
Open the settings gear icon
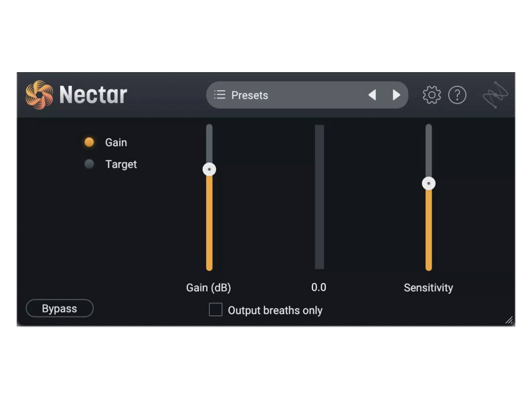point(432,95)
